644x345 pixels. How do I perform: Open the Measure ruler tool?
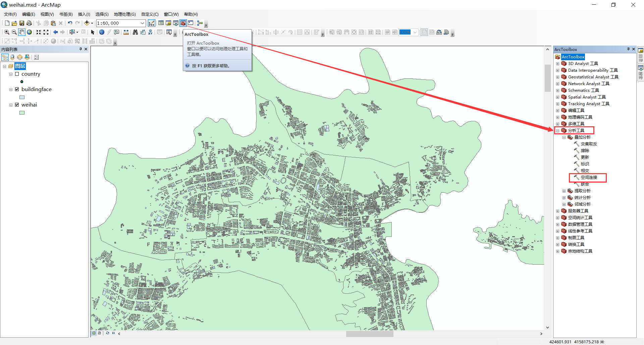[x=126, y=32]
